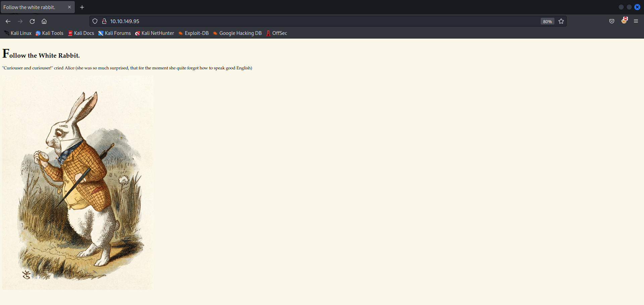Reload the current page
Screen dimensions: 644x305
(x=32, y=21)
